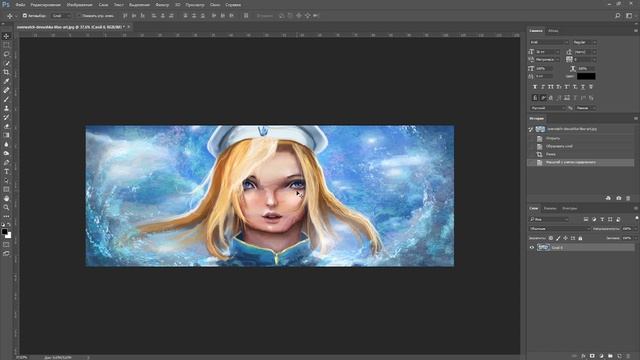This screenshot has width=640, height=360.
Task: Switch to the Channels tab in the Layers panel
Action: [550, 208]
